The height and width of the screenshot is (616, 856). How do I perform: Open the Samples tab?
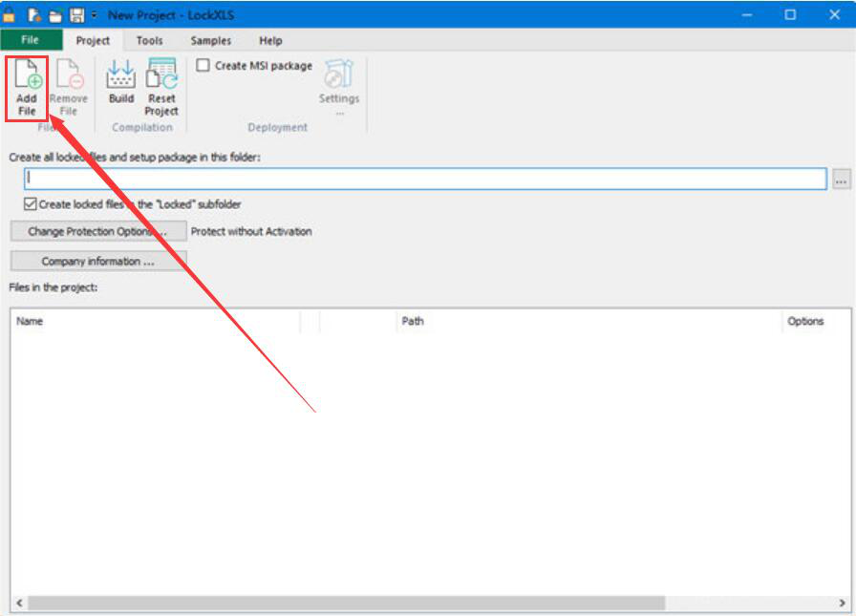click(x=211, y=41)
